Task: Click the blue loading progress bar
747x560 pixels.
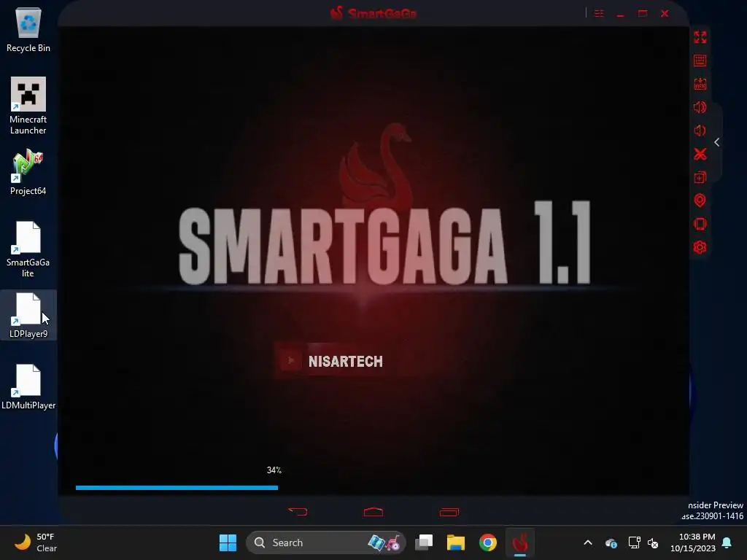Action: click(x=177, y=488)
